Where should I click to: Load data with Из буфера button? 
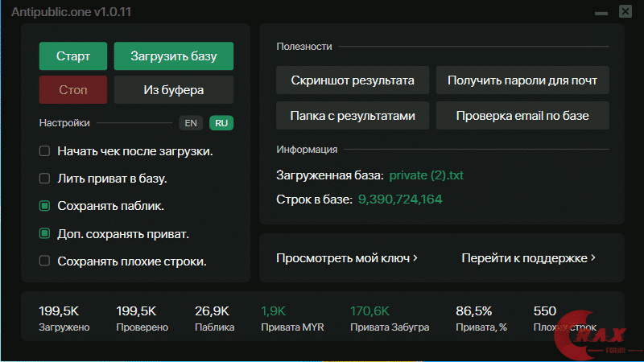click(174, 90)
